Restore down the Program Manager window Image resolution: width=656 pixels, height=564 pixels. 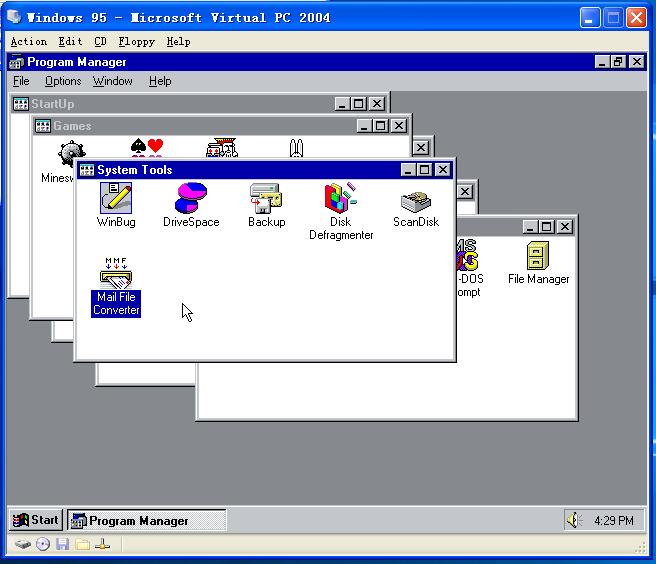point(618,62)
